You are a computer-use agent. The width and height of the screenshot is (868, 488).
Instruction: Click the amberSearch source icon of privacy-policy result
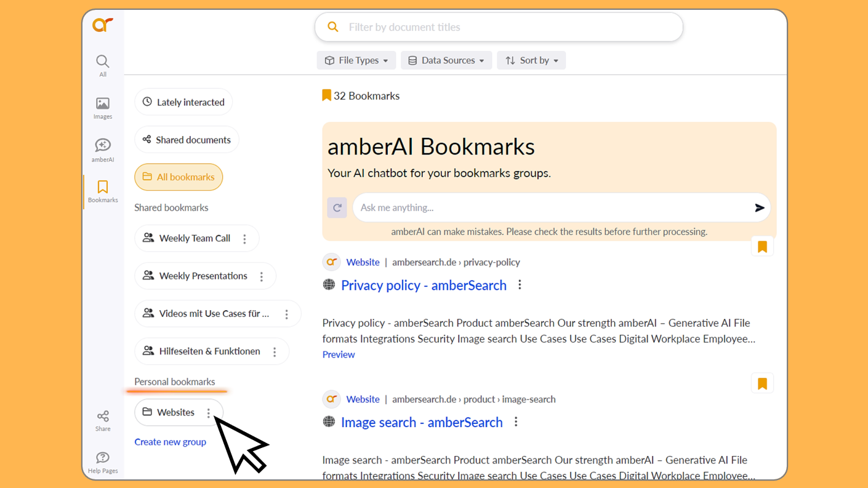332,262
